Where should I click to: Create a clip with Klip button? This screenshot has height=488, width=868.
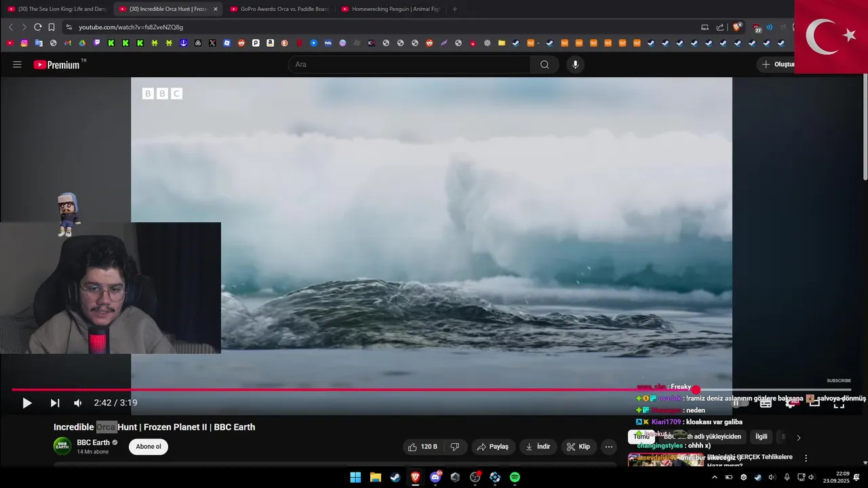[x=578, y=447]
